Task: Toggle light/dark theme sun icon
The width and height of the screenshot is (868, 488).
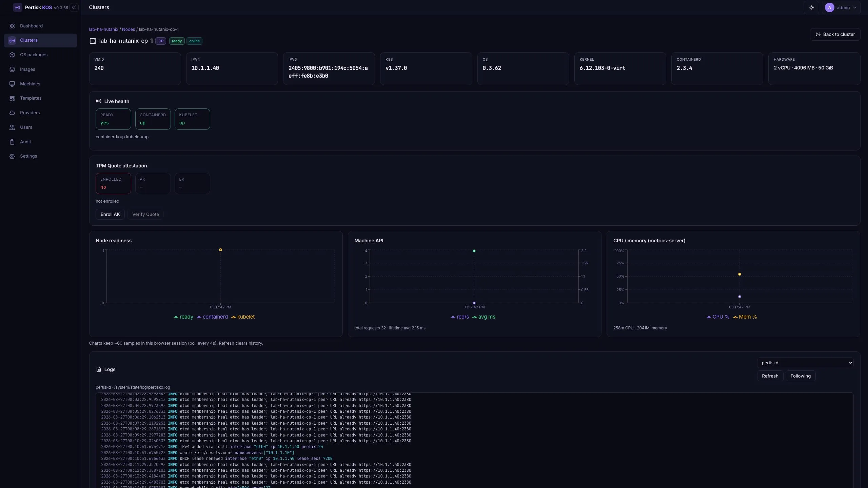Action: (x=811, y=7)
